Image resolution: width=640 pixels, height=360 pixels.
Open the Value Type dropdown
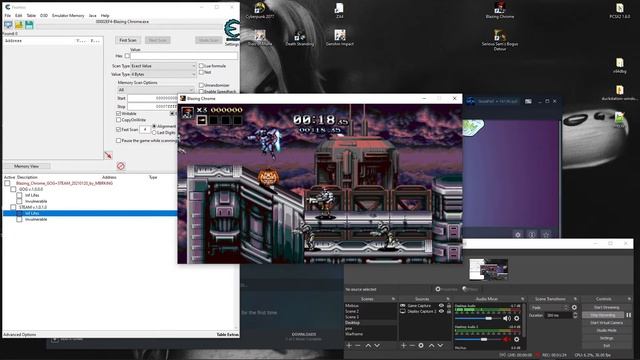tap(163, 74)
